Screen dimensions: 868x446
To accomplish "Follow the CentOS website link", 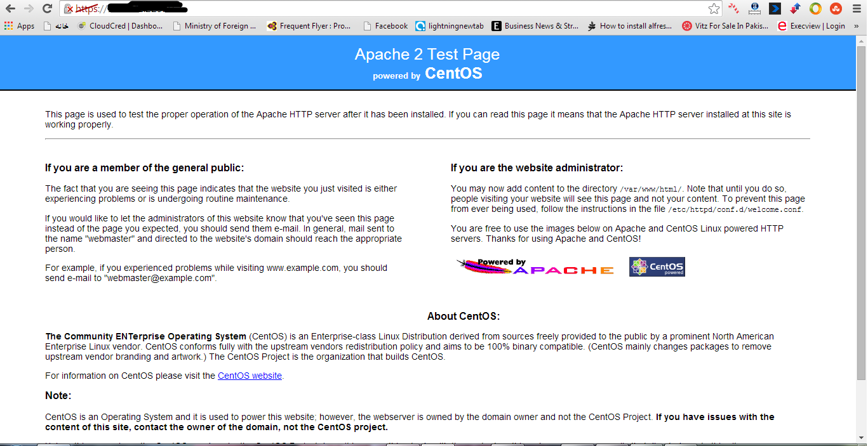I will [x=250, y=376].
